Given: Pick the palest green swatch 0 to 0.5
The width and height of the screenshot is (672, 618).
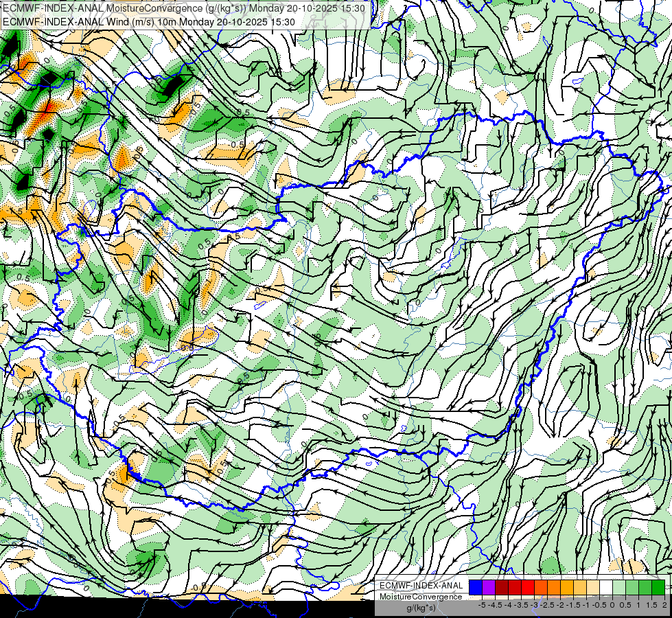Looking at the screenshot, I should (x=619, y=587).
